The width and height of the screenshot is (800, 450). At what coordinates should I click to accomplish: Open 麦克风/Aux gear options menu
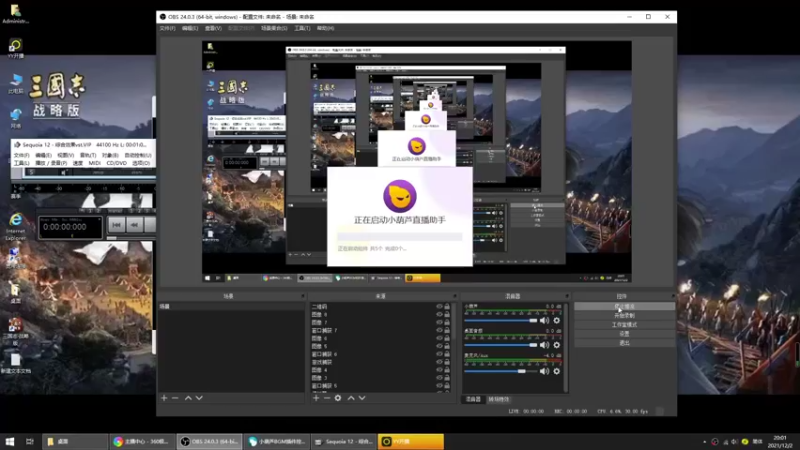pos(557,371)
